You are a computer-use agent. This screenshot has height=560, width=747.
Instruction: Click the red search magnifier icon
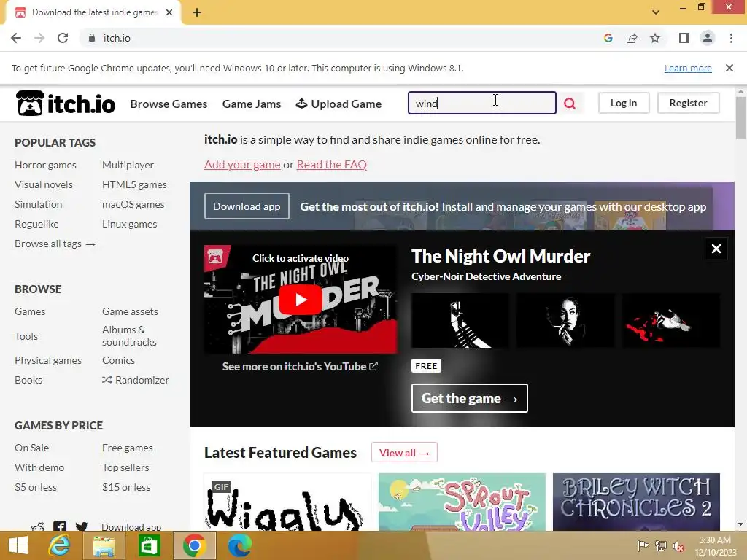point(570,104)
